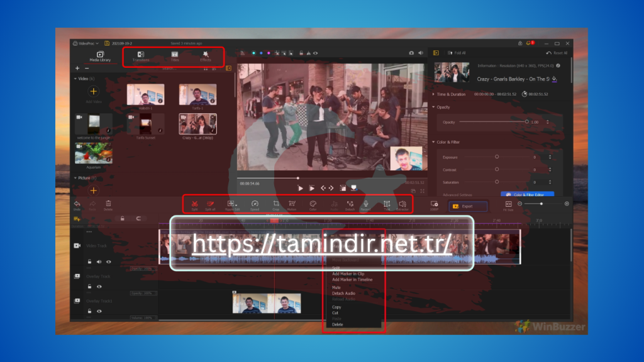Adjust the Exposure value stepper
The image size is (644, 362).
550,157
